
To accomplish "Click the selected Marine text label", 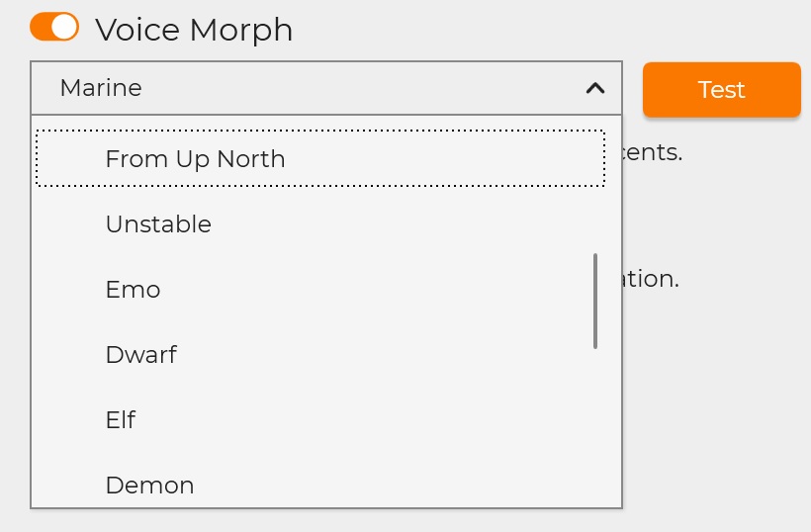I will (x=101, y=88).
